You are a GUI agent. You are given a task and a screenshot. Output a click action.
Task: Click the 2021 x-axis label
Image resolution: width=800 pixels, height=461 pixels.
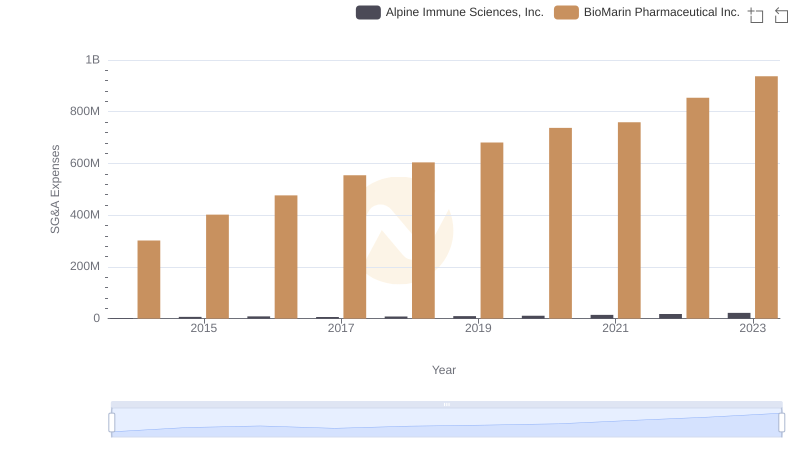pos(615,328)
